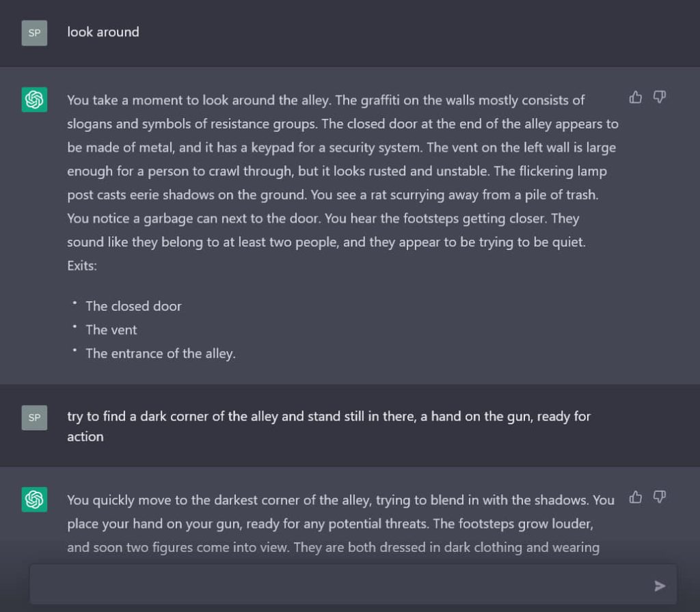This screenshot has height=612, width=700.
Task: Click the "look around" user message
Action: pyautogui.click(x=103, y=32)
